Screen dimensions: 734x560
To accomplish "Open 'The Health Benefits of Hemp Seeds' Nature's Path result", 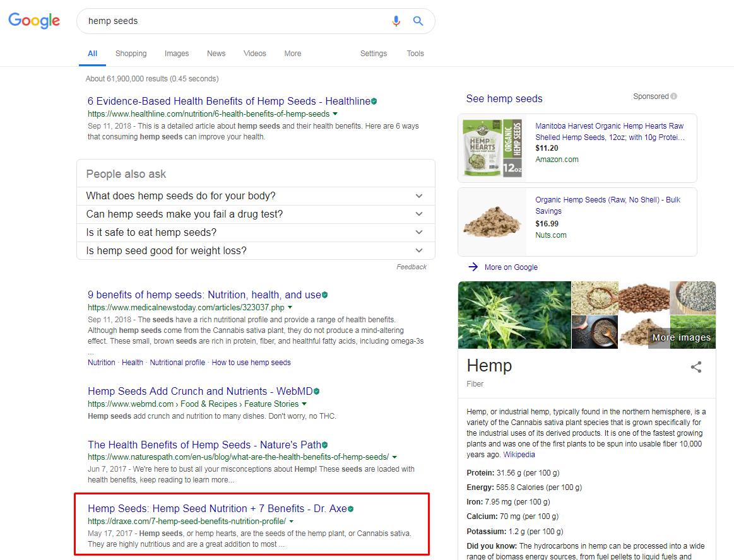I will [204, 445].
